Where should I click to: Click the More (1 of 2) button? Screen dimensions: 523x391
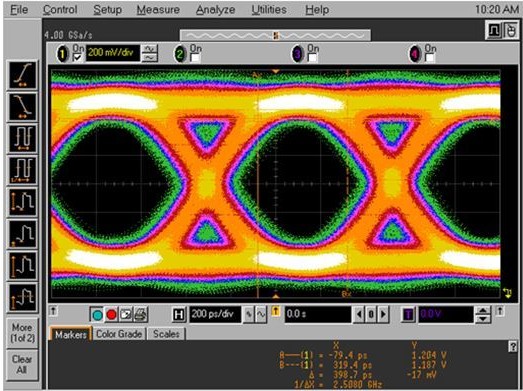(22, 333)
